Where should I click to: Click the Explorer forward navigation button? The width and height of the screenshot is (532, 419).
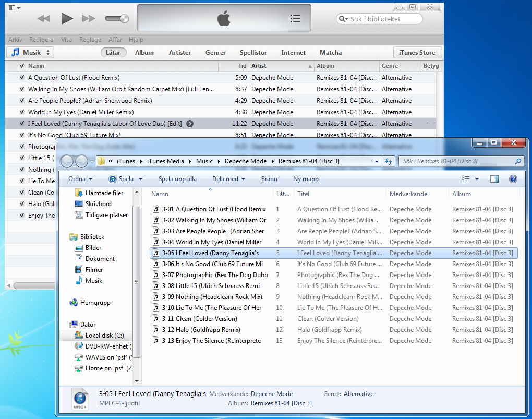tap(81, 161)
